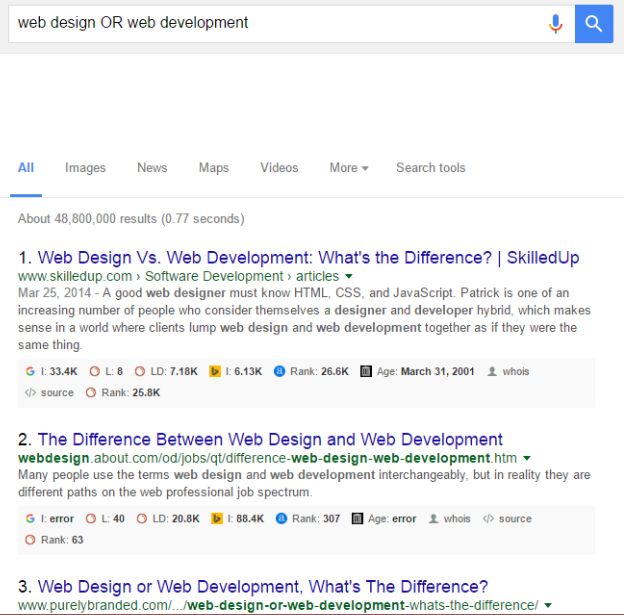Click the Rank: 26.6K Alexa value
Viewport: 624px width, 615px height.
coord(319,371)
